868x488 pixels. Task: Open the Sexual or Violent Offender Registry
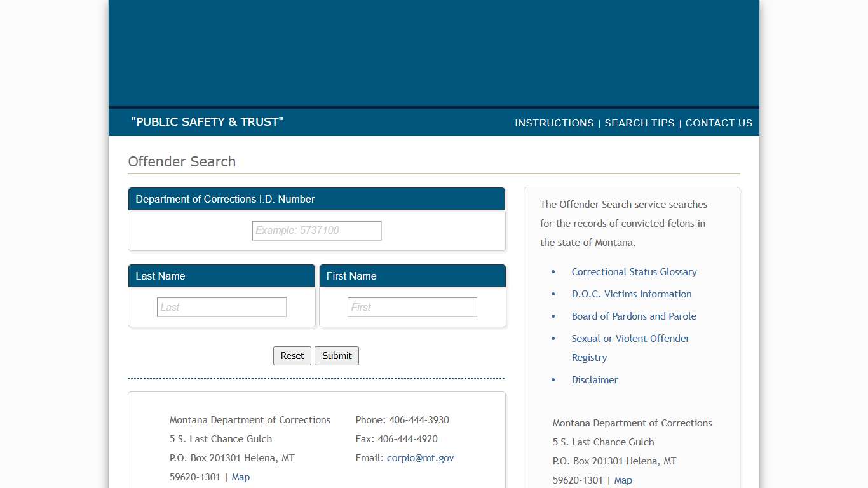pos(630,338)
